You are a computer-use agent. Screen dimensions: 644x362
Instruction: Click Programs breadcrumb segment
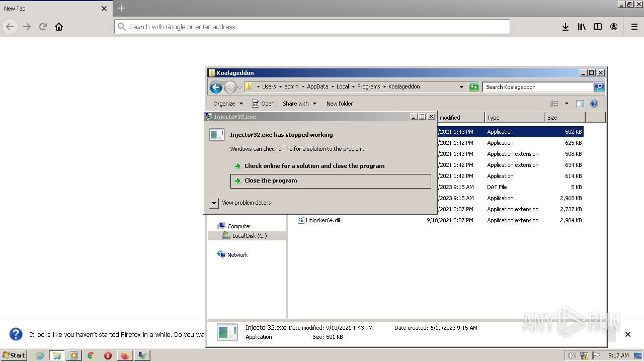[368, 86]
